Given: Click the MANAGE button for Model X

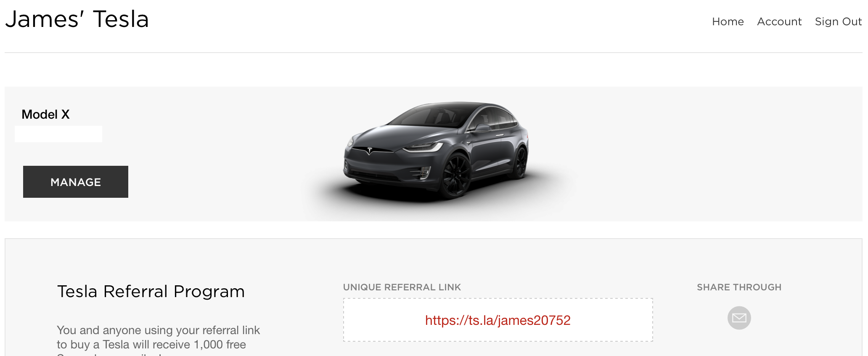Looking at the screenshot, I should click(76, 182).
